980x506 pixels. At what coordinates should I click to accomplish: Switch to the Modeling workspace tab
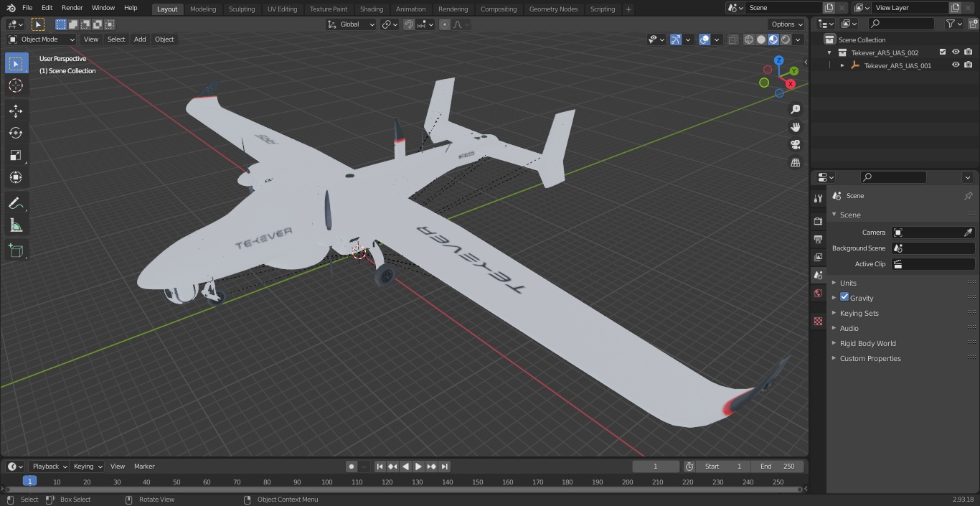pos(203,9)
